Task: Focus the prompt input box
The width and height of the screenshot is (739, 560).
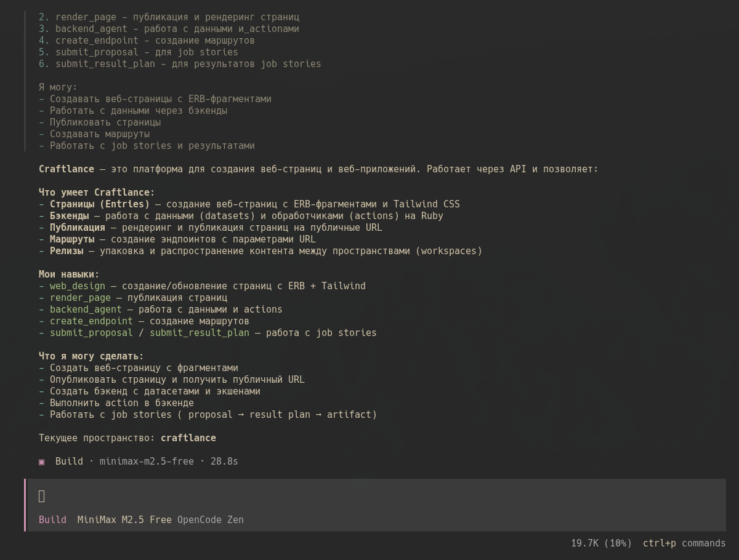Action: [x=369, y=496]
